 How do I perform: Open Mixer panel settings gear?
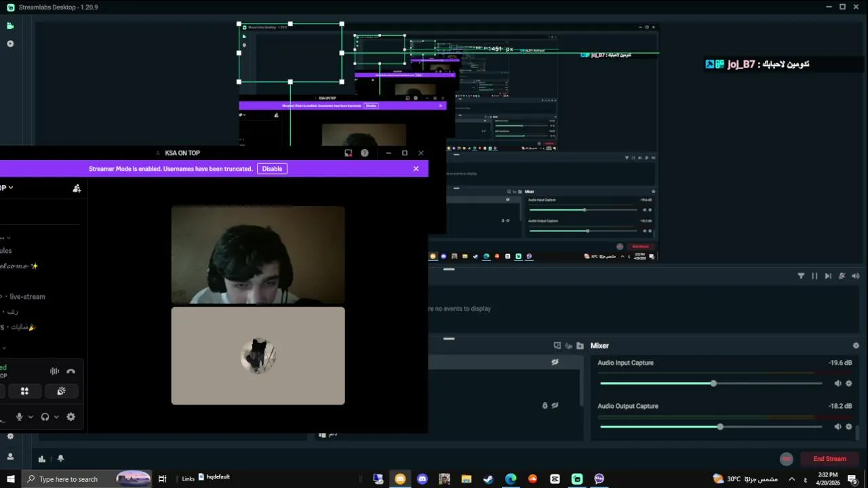(856, 346)
